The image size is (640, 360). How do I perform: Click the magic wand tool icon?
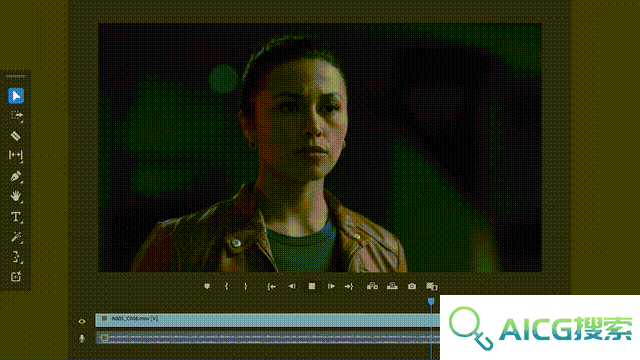(16, 237)
